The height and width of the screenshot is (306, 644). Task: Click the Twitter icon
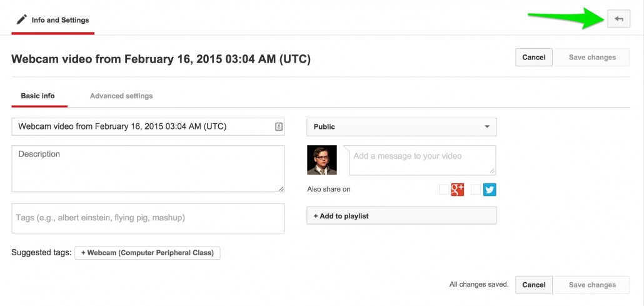[490, 189]
